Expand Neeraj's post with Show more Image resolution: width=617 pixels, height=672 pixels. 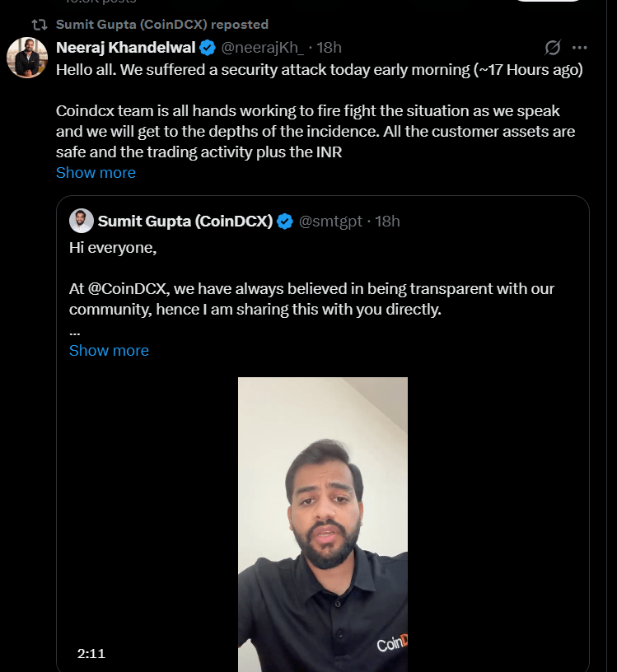(96, 172)
